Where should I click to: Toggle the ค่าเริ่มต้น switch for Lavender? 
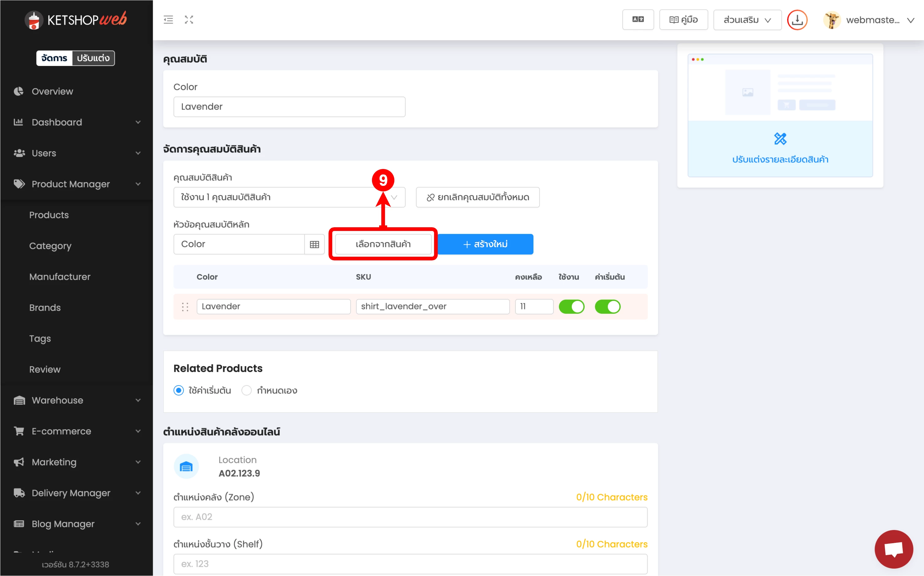click(607, 307)
